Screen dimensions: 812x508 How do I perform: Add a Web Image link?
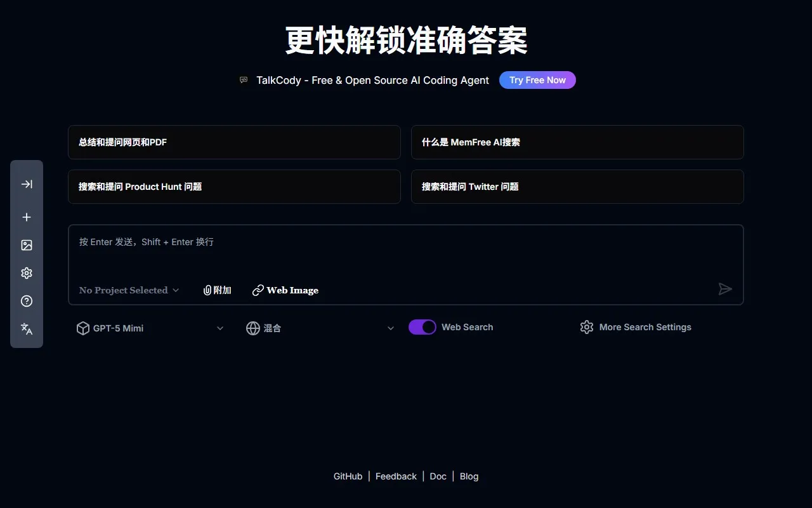tap(285, 290)
